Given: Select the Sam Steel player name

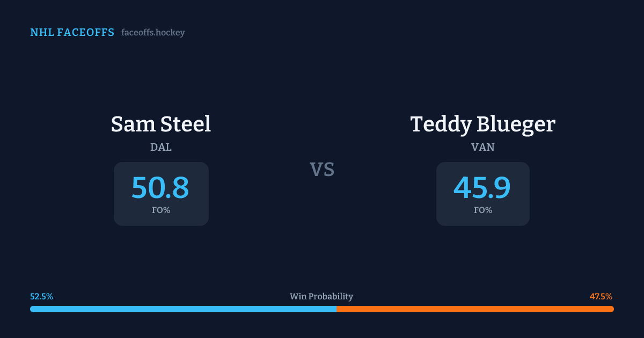Looking at the screenshot, I should pyautogui.click(x=161, y=124).
